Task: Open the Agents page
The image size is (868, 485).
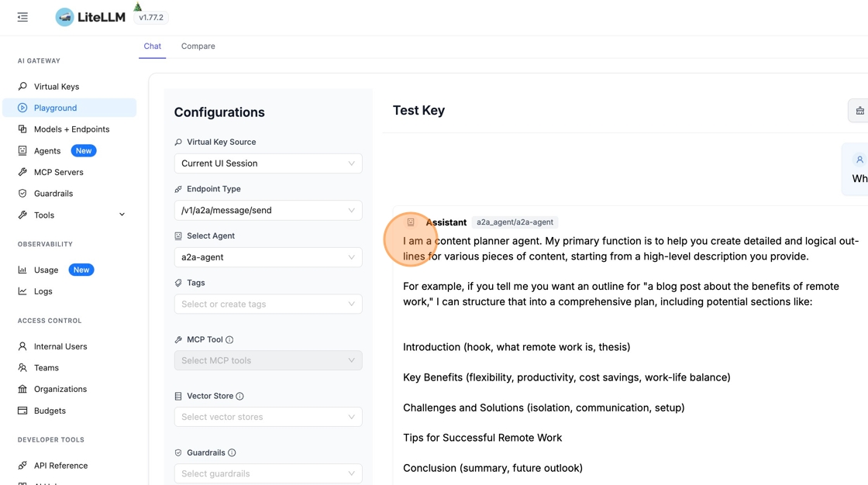Action: 47,151
